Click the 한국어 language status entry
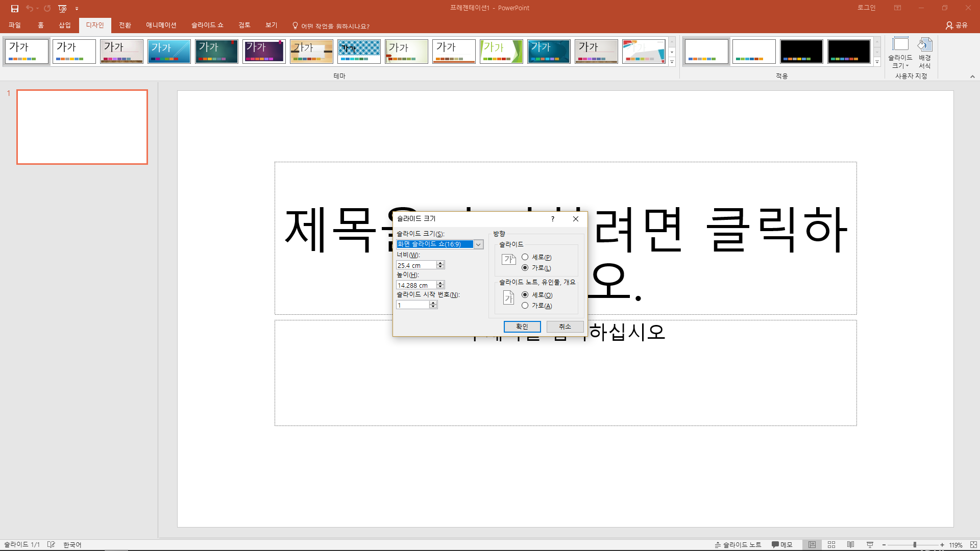980x551 pixels. 72,545
